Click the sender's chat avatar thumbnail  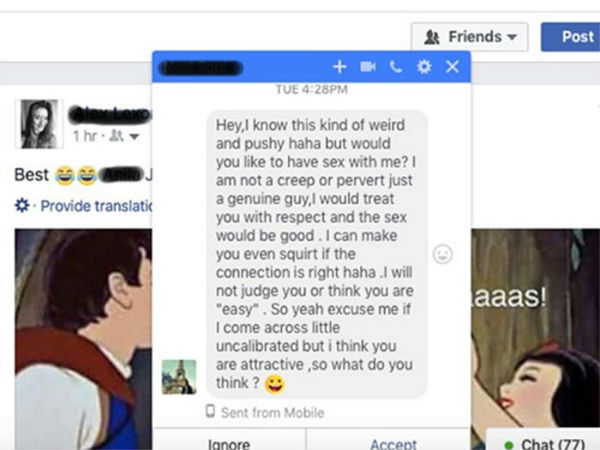(x=179, y=377)
